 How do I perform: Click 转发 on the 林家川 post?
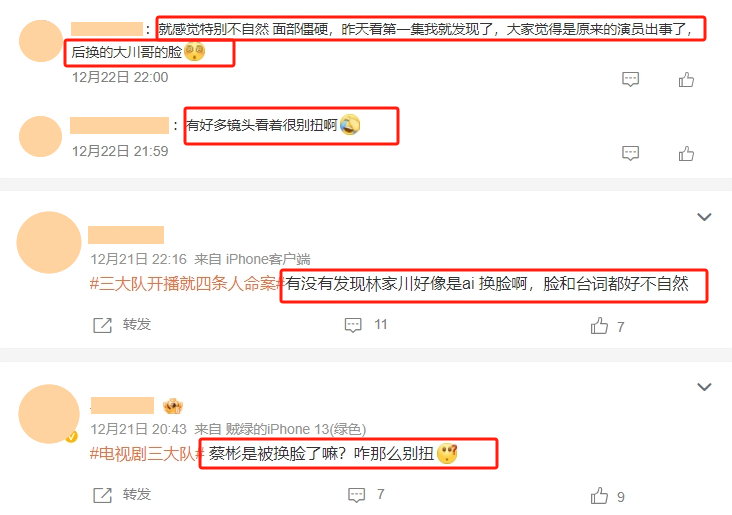(137, 324)
